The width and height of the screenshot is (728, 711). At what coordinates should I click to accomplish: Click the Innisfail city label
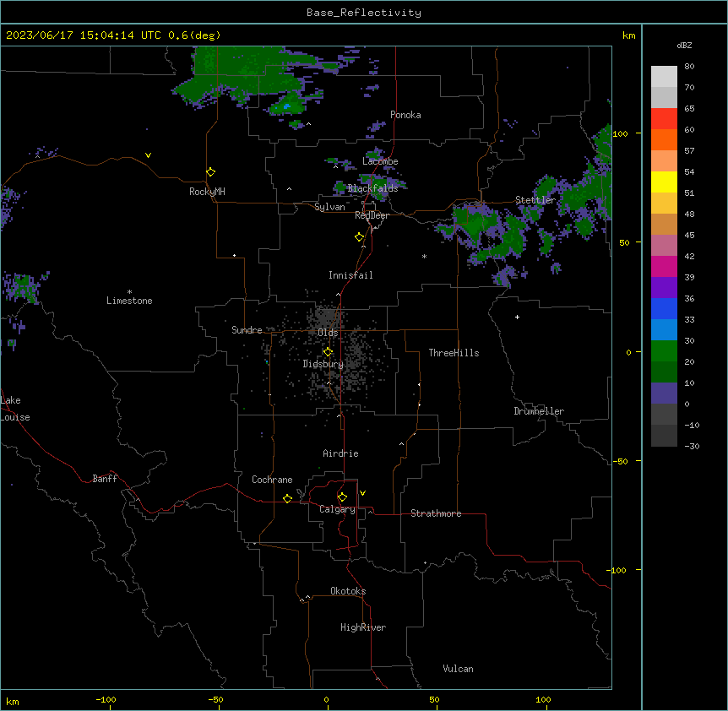(x=350, y=275)
